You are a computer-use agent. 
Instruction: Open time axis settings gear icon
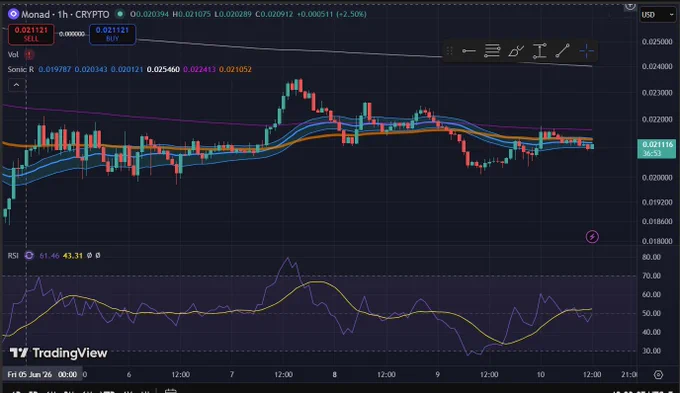658,374
